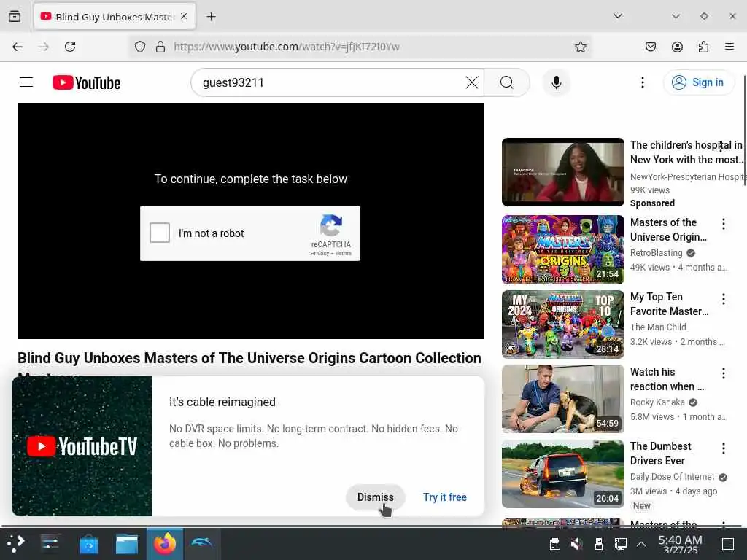747x560 pixels.
Task: Clear the search query with X icon
Action: [472, 82]
